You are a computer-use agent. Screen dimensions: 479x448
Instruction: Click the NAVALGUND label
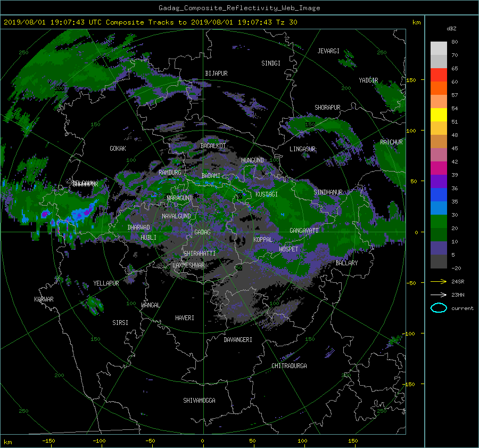(x=176, y=216)
